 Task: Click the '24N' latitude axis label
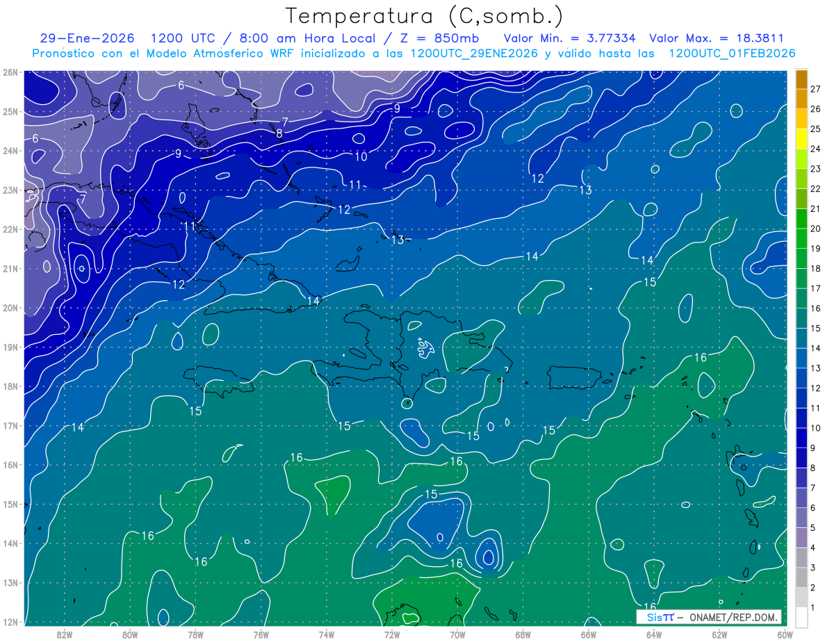[x=10, y=151]
